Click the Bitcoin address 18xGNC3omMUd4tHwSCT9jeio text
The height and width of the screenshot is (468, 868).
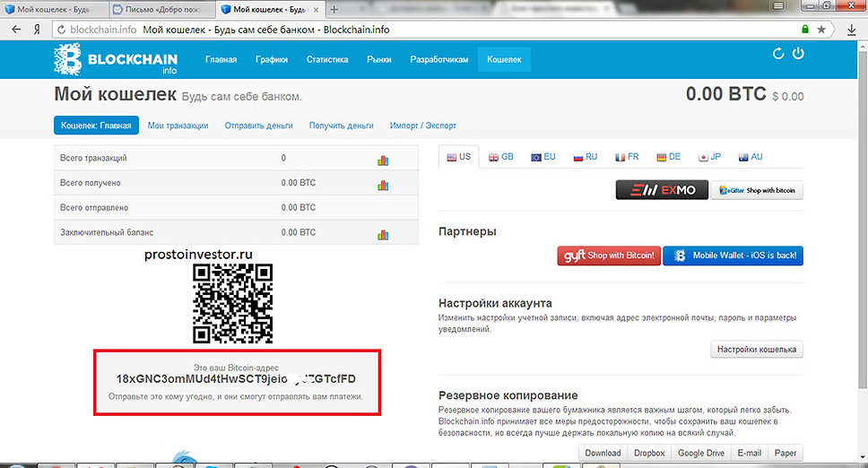point(236,379)
